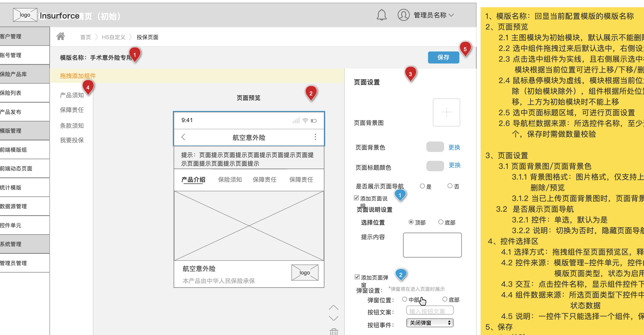The image size is (644, 335).
Task: Upload page background image via plus box
Action: (x=446, y=112)
